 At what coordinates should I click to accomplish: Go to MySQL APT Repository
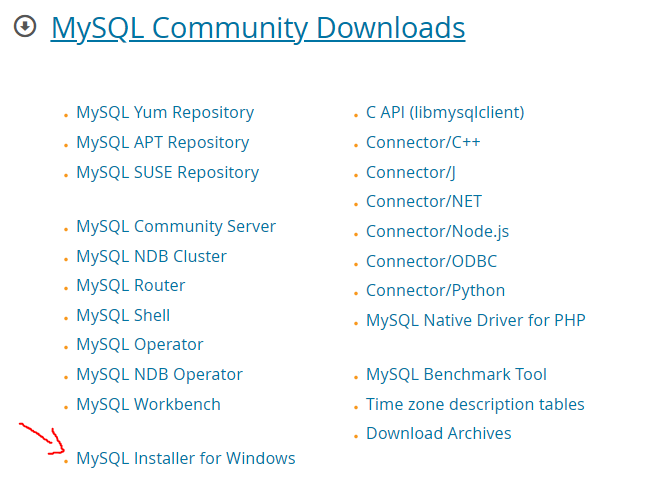pyautogui.click(x=162, y=143)
